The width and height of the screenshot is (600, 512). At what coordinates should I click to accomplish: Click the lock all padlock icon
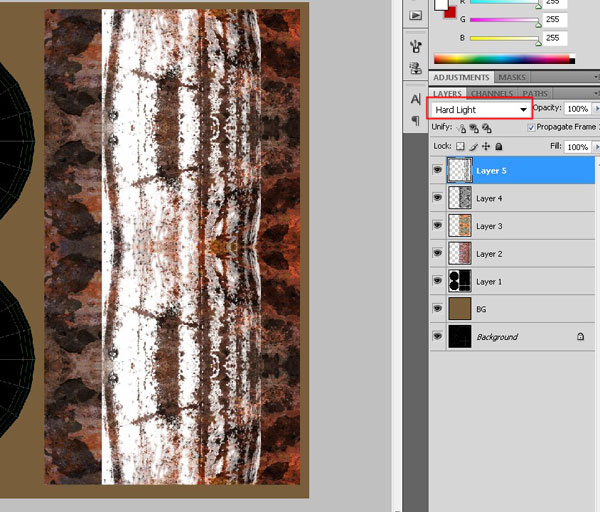[498, 146]
